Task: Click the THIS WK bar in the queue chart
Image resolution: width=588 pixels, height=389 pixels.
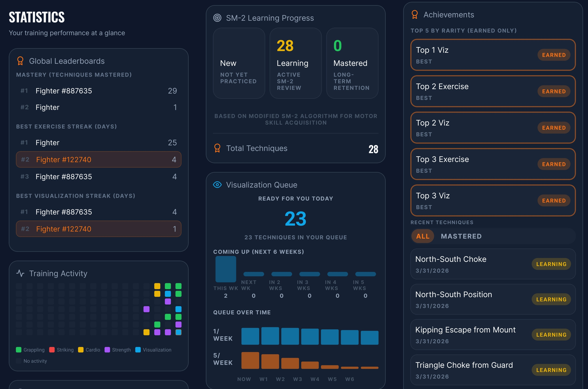Action: coord(226,269)
